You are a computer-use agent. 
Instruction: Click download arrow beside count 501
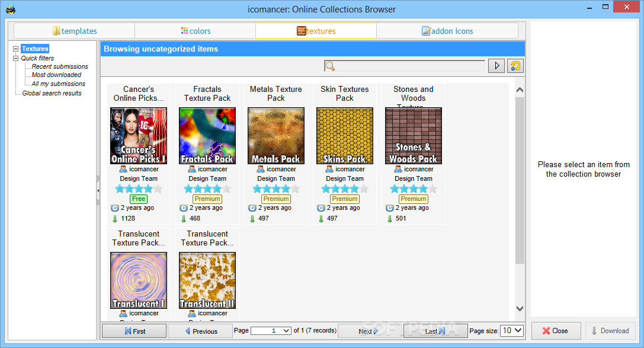390,219
